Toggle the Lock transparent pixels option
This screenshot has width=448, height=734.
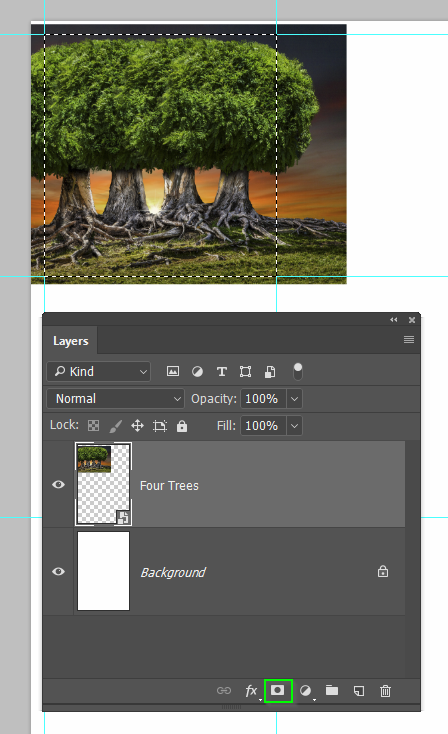pos(94,426)
